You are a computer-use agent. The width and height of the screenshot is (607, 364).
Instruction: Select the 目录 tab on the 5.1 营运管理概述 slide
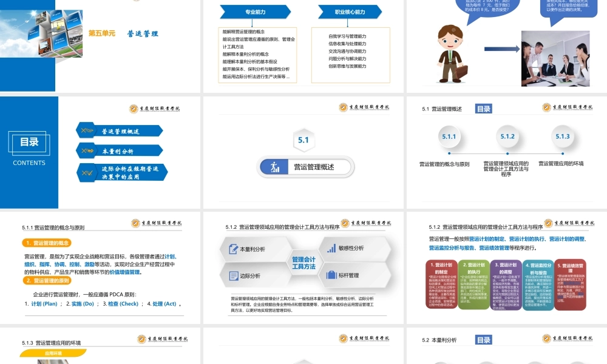point(483,109)
